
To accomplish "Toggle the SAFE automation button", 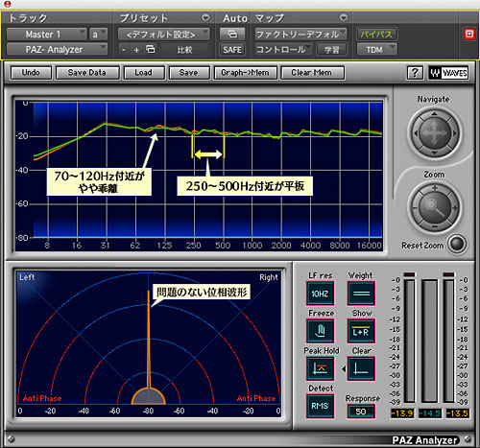I will point(232,50).
